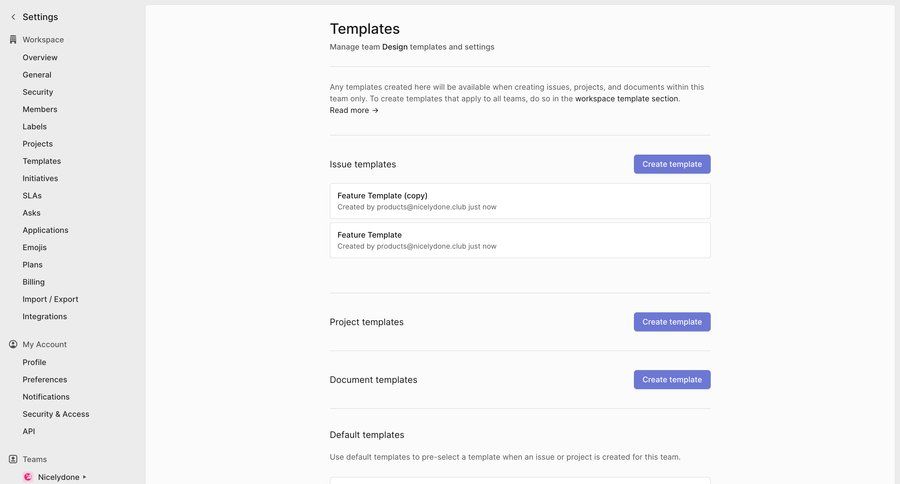Follow the Read more arrow link

click(x=354, y=110)
